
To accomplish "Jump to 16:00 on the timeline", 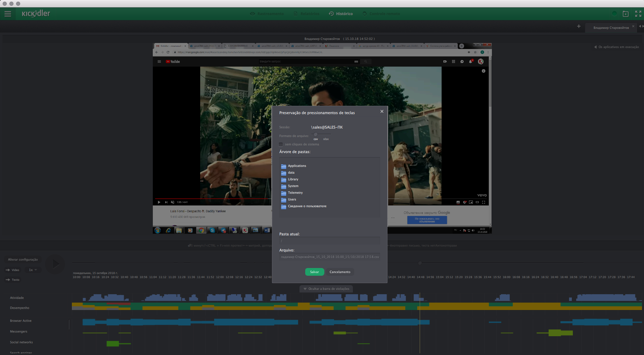I will [x=507, y=277].
